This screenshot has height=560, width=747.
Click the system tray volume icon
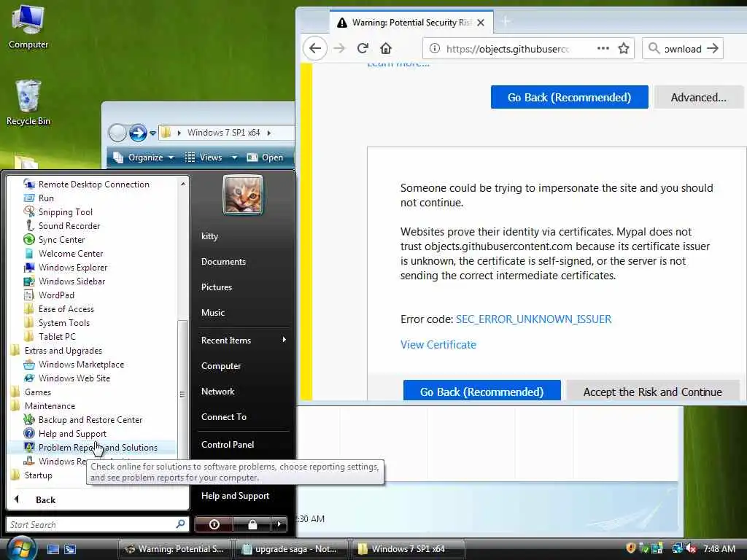click(x=692, y=549)
